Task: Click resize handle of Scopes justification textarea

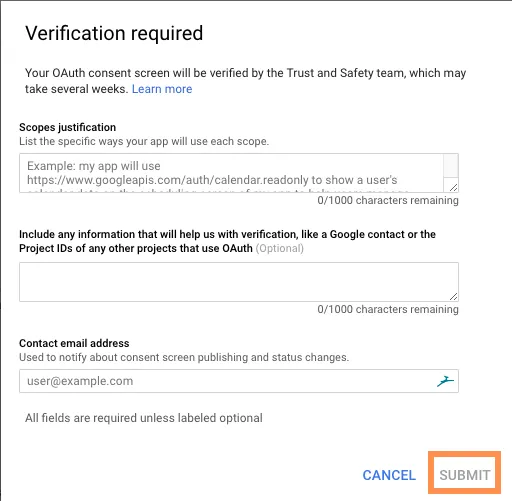Action: [453, 188]
